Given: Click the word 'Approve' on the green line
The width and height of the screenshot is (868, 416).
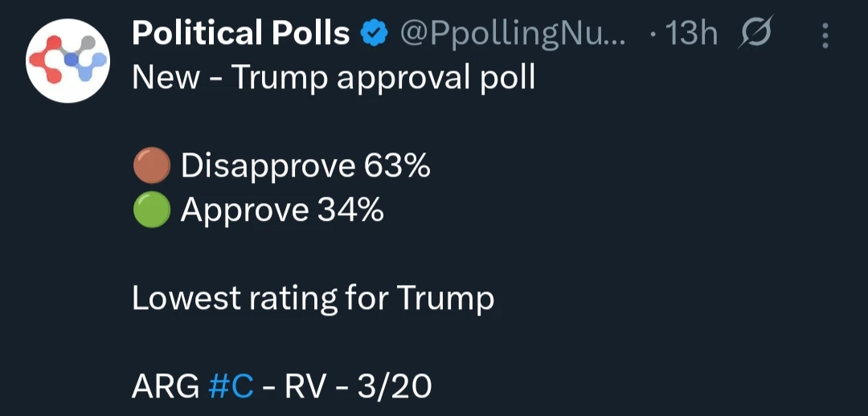Looking at the screenshot, I should [244, 210].
